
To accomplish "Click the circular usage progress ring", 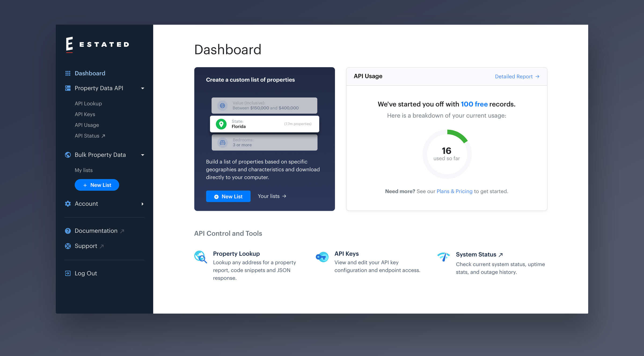I will click(458, 135).
